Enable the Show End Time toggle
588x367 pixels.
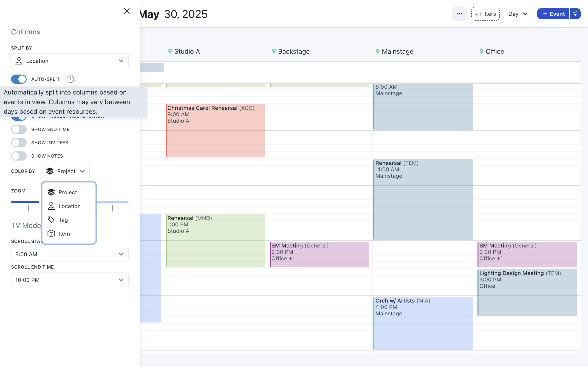click(x=19, y=129)
